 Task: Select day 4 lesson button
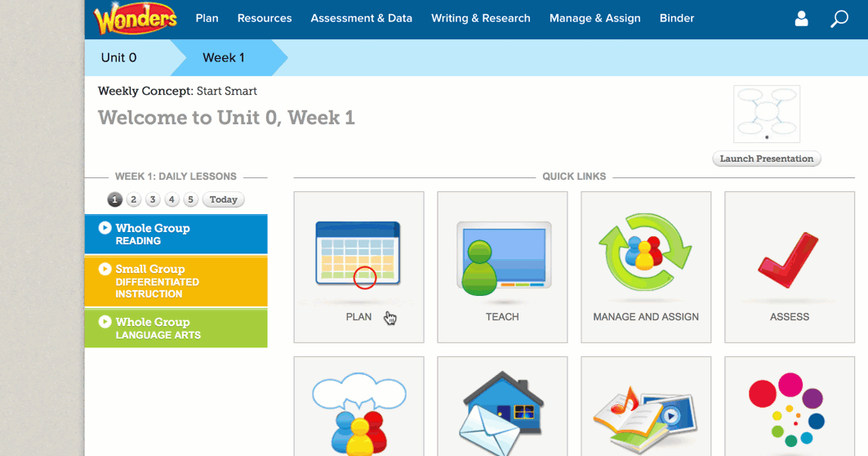click(171, 199)
